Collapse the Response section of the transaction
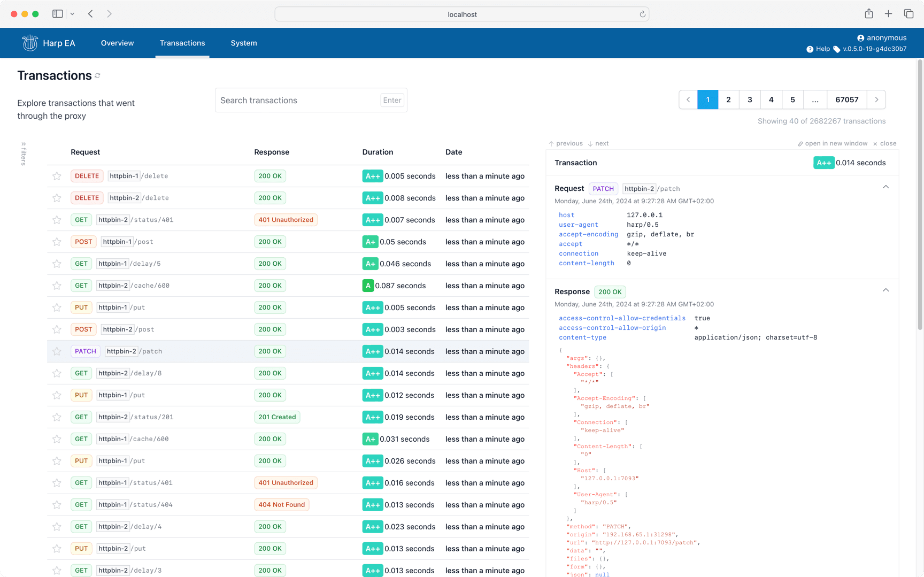Viewport: 924px width, 577px height. [x=886, y=290]
